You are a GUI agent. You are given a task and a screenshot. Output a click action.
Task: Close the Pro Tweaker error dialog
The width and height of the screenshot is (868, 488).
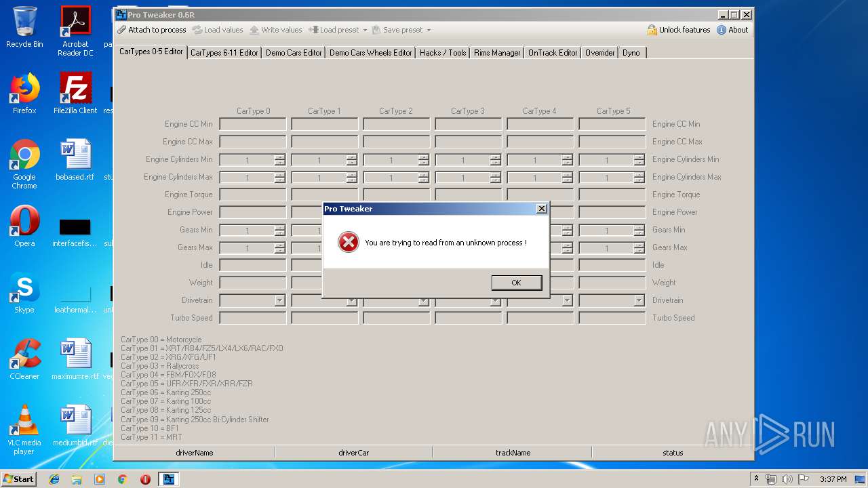(x=541, y=209)
